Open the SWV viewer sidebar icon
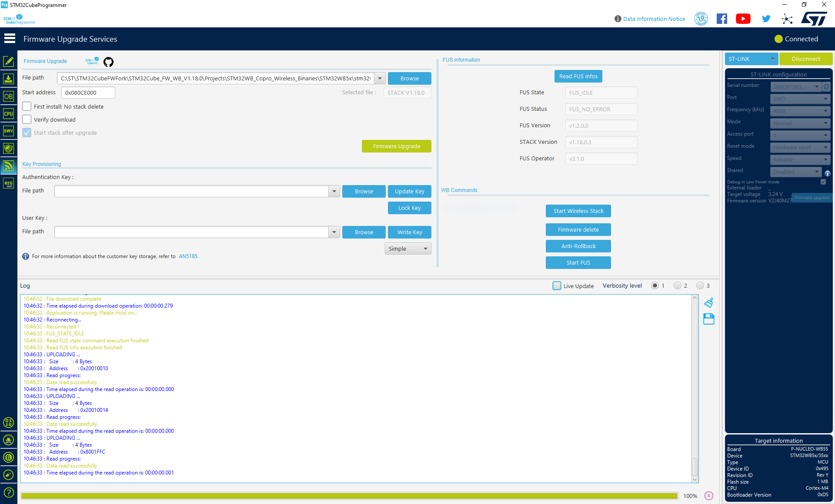Image resolution: width=835 pixels, height=504 pixels. (8, 131)
